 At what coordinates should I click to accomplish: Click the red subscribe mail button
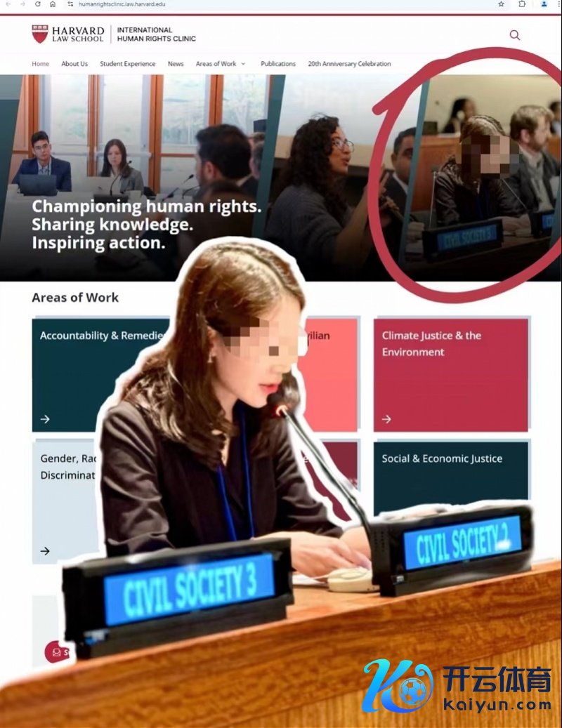pyautogui.click(x=57, y=652)
